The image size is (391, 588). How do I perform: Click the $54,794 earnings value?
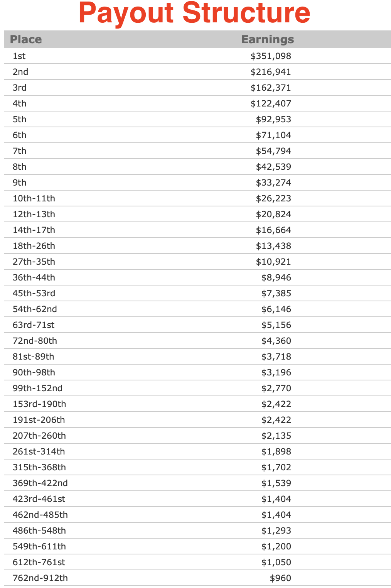click(x=273, y=151)
